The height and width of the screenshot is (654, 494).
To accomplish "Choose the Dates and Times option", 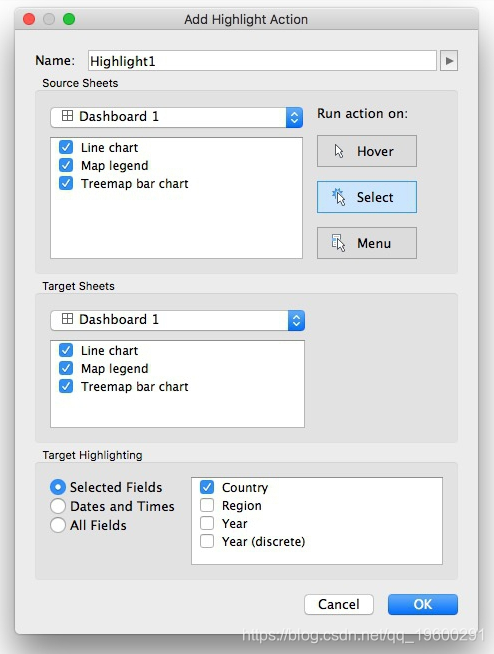I will pyautogui.click(x=58, y=506).
